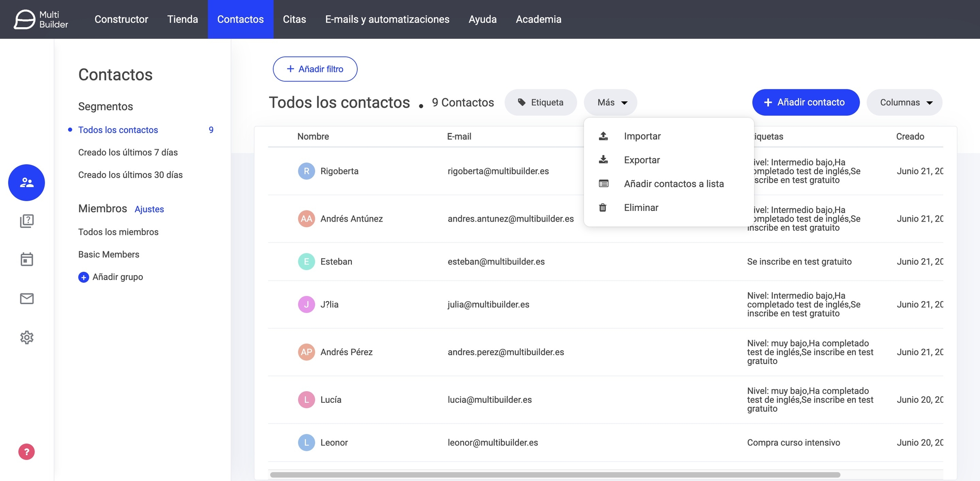Click the red help question mark button
The height and width of the screenshot is (481, 980).
pyautogui.click(x=26, y=452)
